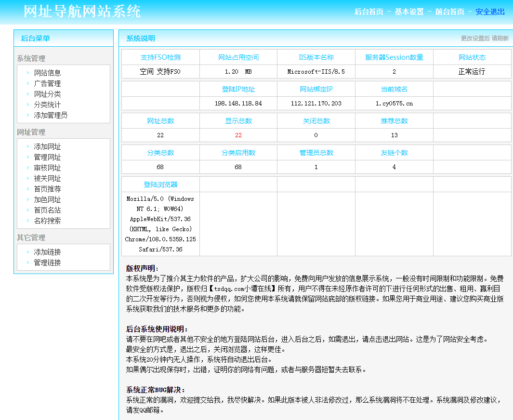Click the 系统管理 section heading

tap(31, 59)
